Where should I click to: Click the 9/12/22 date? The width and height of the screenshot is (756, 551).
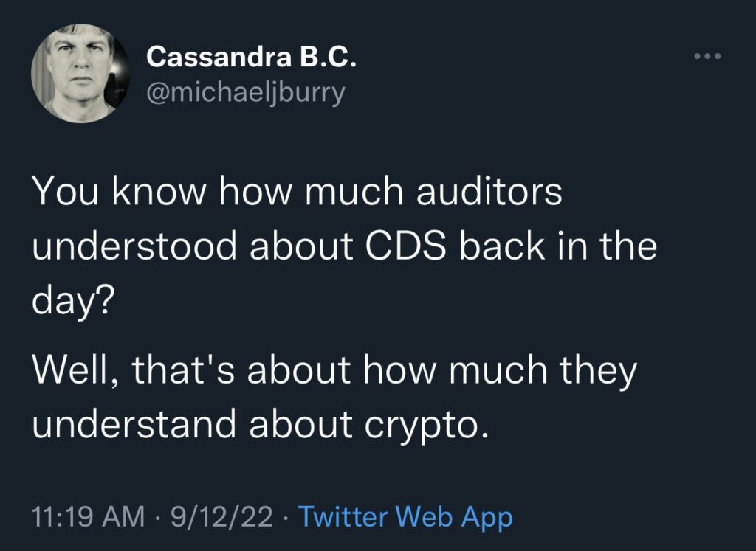coord(220,516)
